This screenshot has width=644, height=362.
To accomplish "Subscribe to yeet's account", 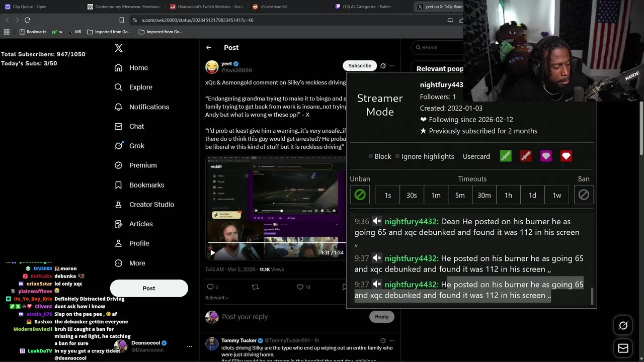I will [x=360, y=65].
